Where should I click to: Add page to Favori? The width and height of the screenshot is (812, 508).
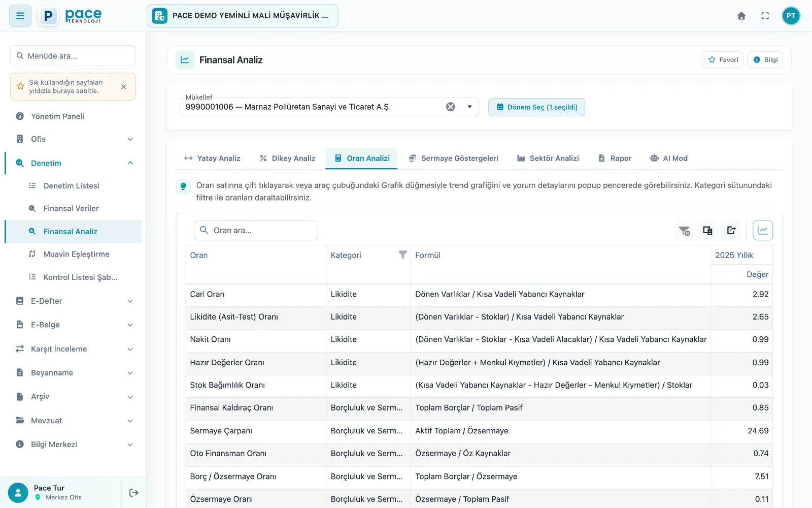coord(723,60)
